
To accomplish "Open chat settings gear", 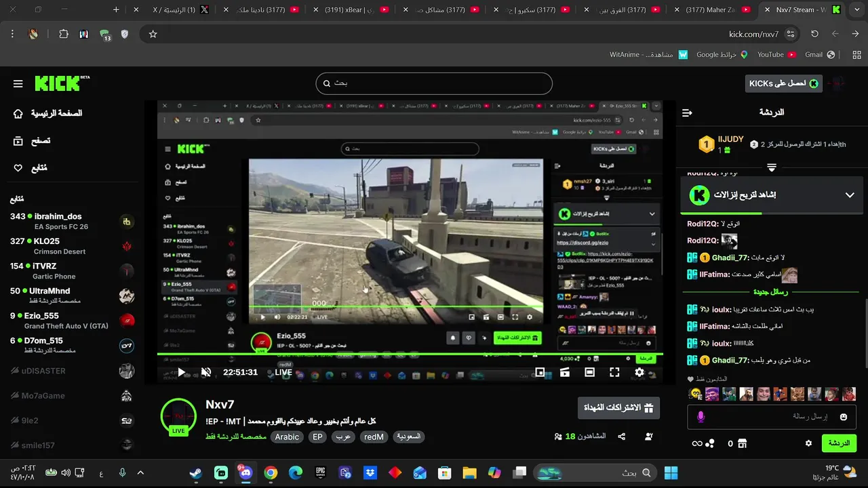I will click(x=808, y=443).
